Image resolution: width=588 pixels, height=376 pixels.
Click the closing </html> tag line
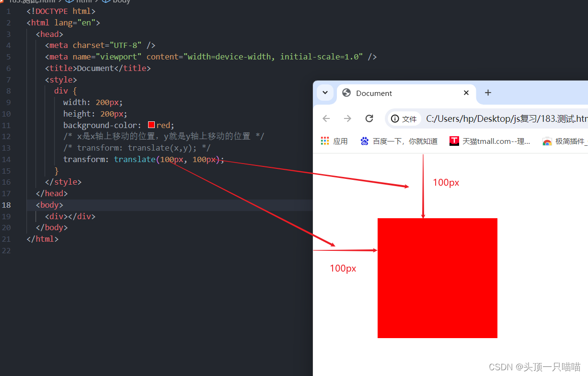tap(43, 239)
